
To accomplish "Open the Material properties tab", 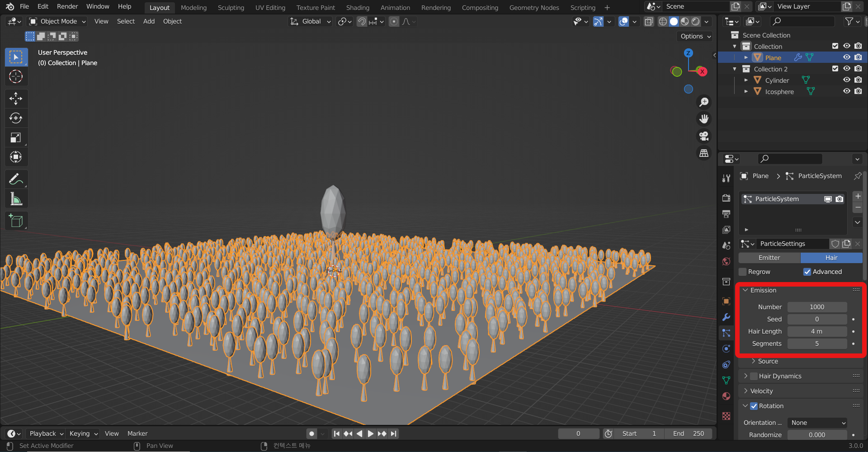I will coord(726,396).
